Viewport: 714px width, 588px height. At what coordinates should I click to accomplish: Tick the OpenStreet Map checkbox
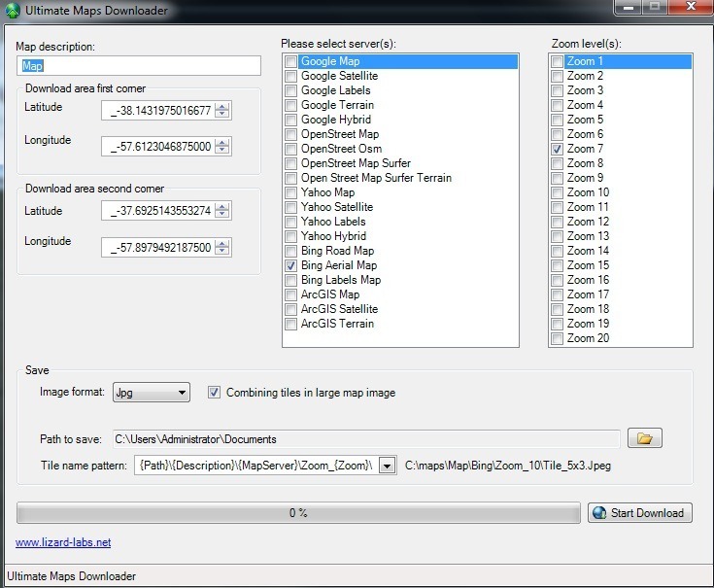pyautogui.click(x=290, y=134)
